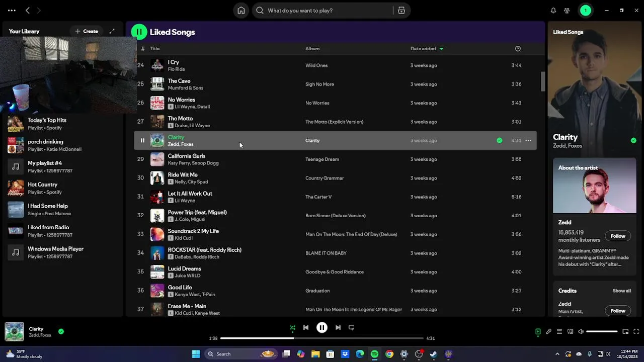The image size is (644, 362).
Task: Toggle liked checkmark in right panel
Action: (633, 141)
